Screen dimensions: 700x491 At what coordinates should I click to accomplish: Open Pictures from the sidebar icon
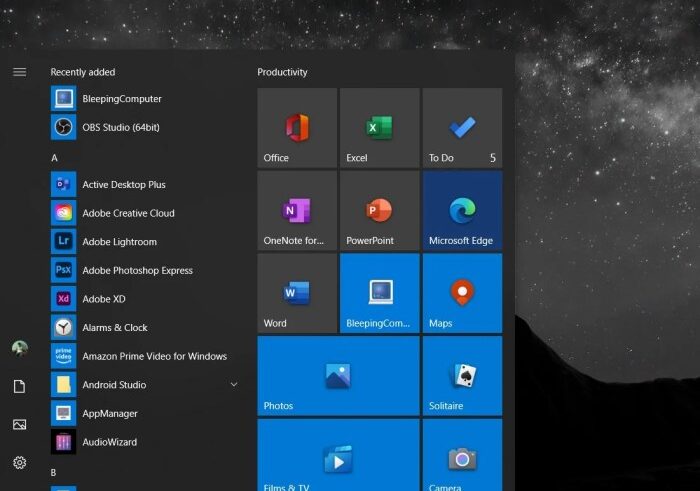(19, 424)
